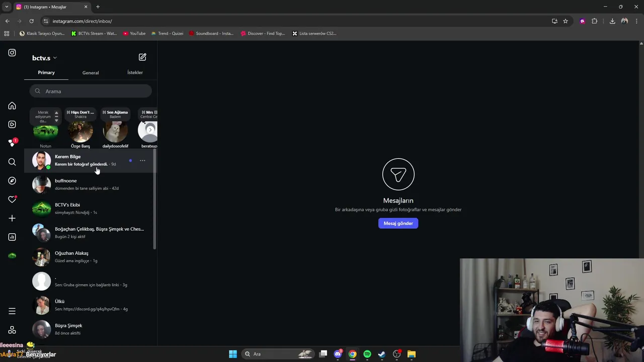Open the BCTVs Stream bookmark

94,34
